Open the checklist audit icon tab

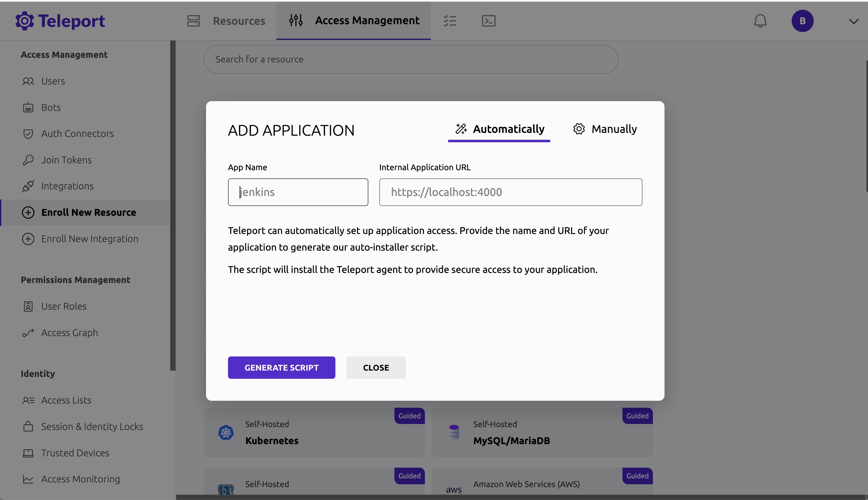point(450,21)
